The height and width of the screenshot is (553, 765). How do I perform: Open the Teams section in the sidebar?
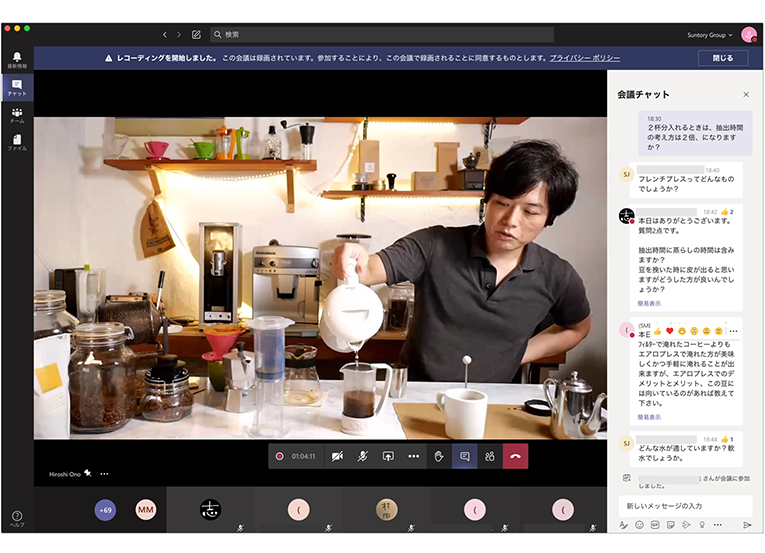[x=17, y=115]
